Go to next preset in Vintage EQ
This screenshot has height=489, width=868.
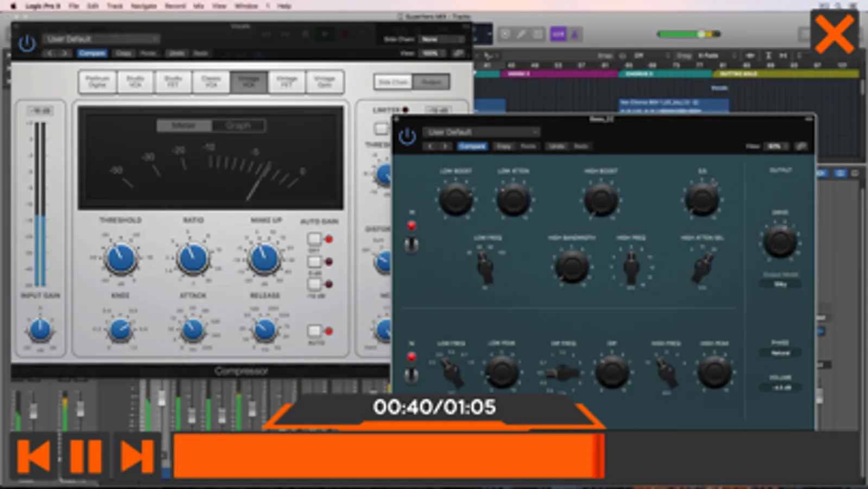445,146
